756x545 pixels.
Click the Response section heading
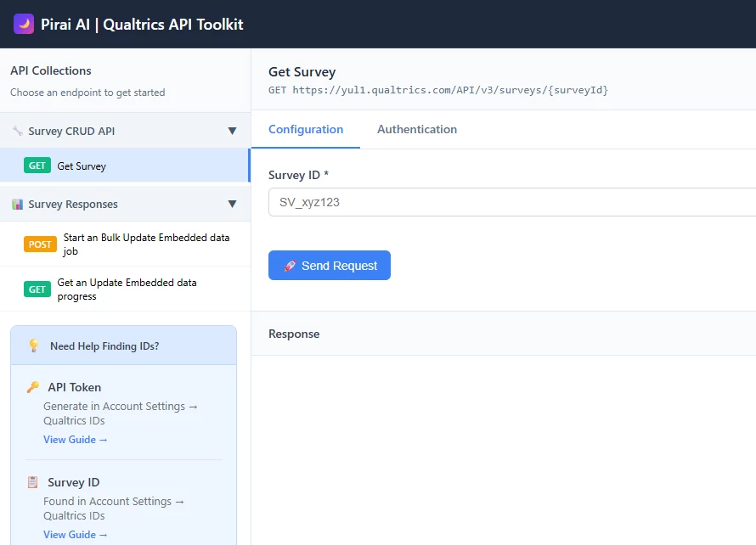[294, 334]
